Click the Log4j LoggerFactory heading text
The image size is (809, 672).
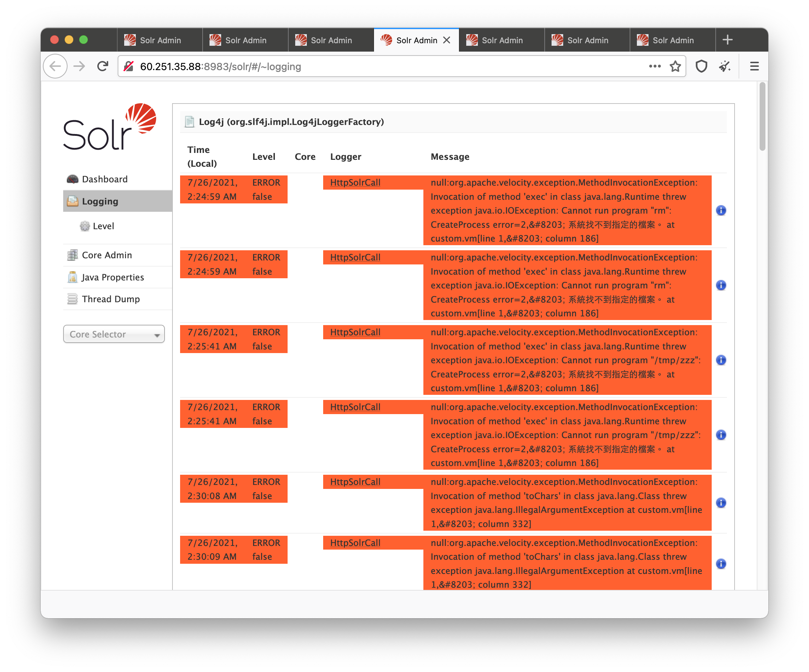tap(291, 122)
